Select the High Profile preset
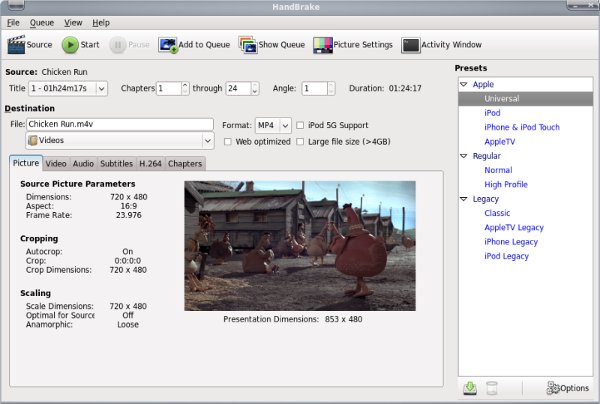The image size is (600, 404). 505,184
